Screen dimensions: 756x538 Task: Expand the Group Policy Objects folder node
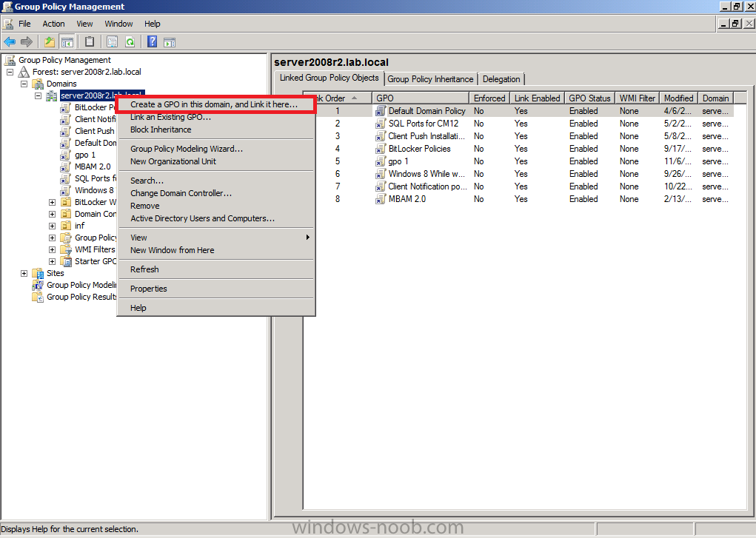click(x=52, y=238)
